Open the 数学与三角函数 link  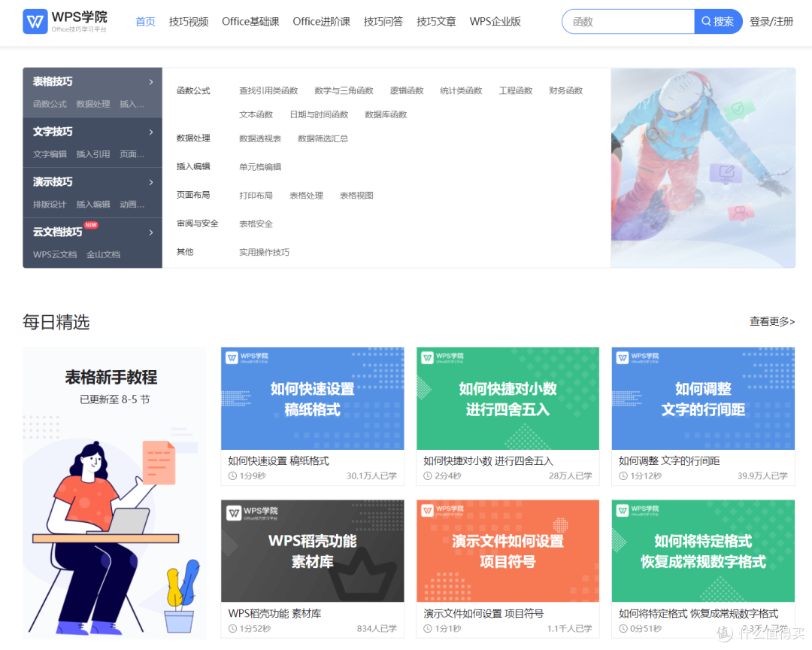click(344, 91)
